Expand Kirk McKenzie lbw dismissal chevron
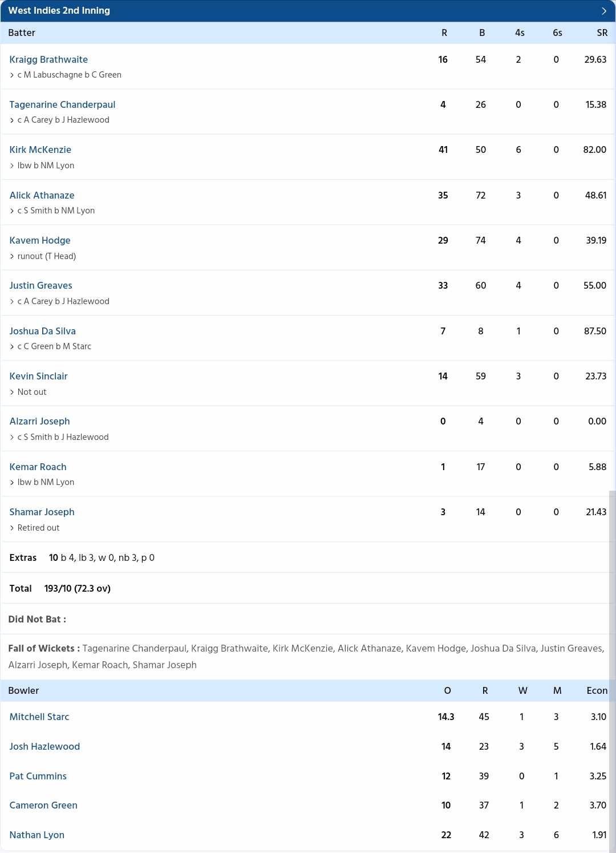The height and width of the screenshot is (853, 616). point(12,166)
